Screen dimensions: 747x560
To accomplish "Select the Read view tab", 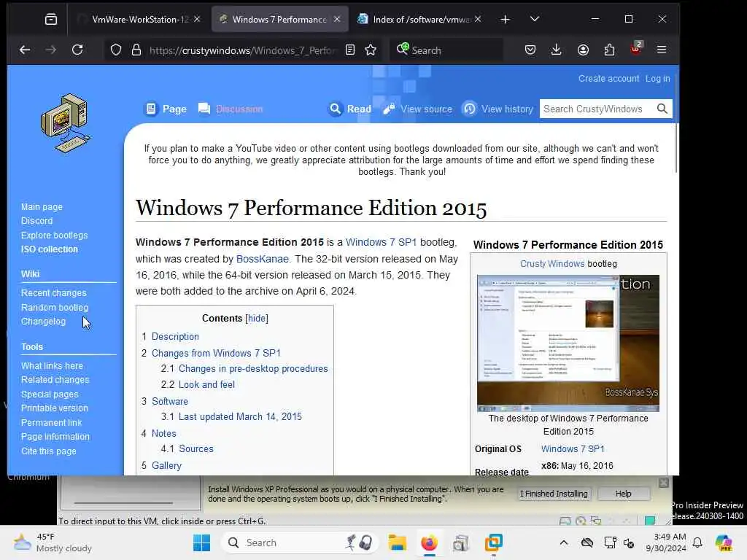I will click(350, 109).
